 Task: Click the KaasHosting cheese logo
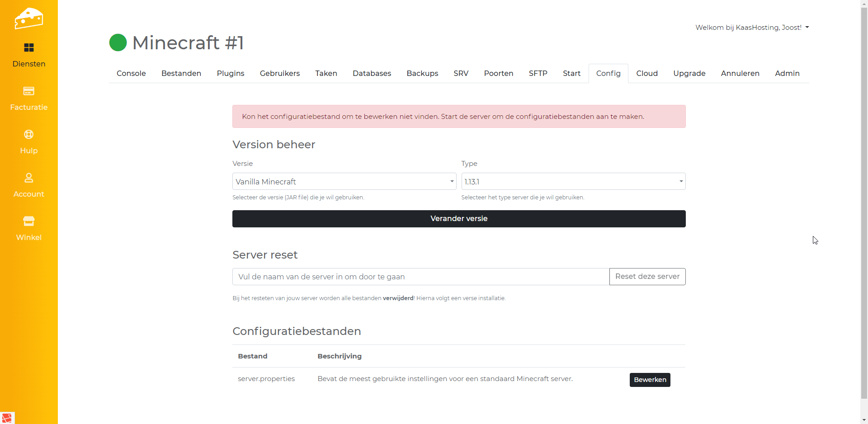pos(28,19)
